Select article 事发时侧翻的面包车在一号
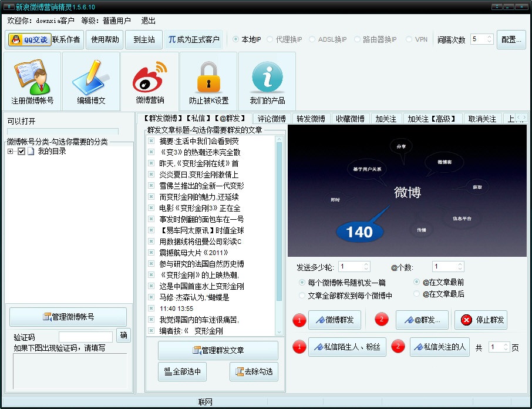This screenshot has width=532, height=409. (201, 219)
